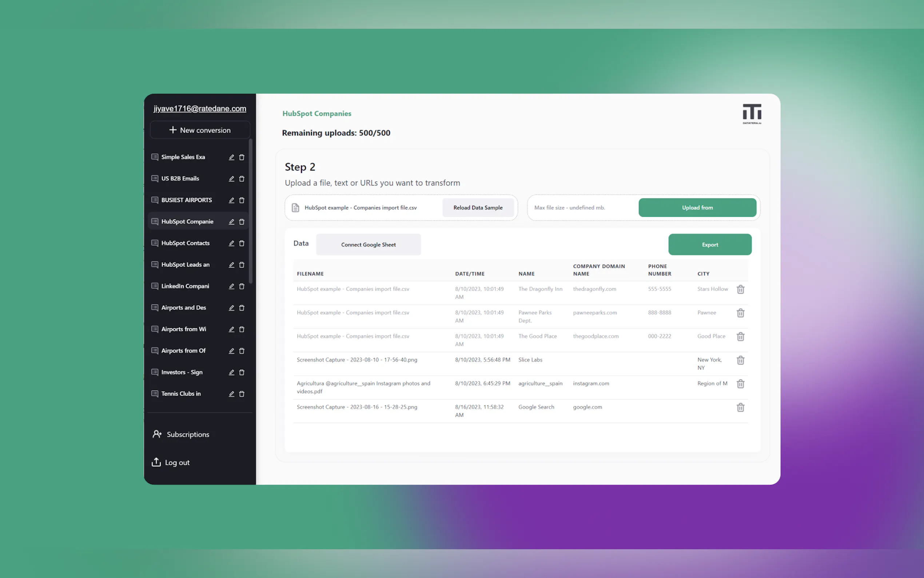Image resolution: width=924 pixels, height=578 pixels.
Task: Delete the Dragonfly Inn row
Action: tap(740, 289)
